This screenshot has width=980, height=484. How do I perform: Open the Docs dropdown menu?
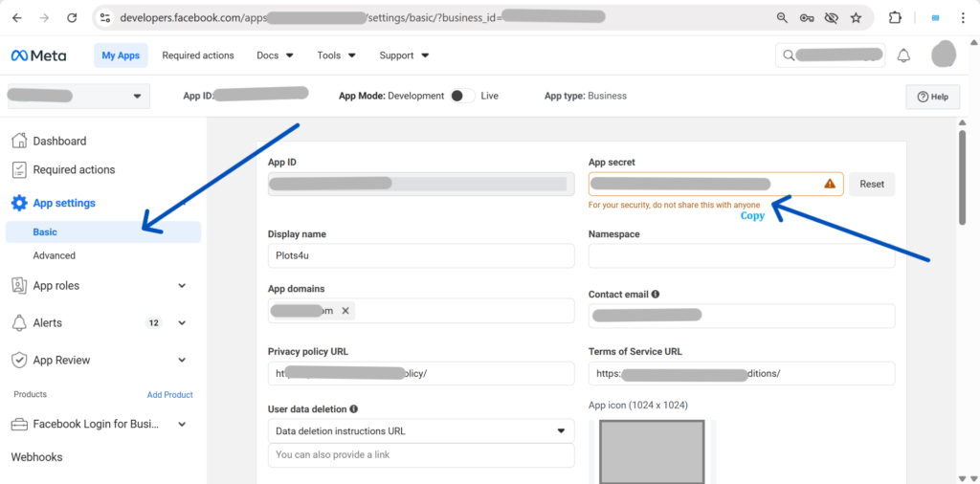[x=275, y=55]
